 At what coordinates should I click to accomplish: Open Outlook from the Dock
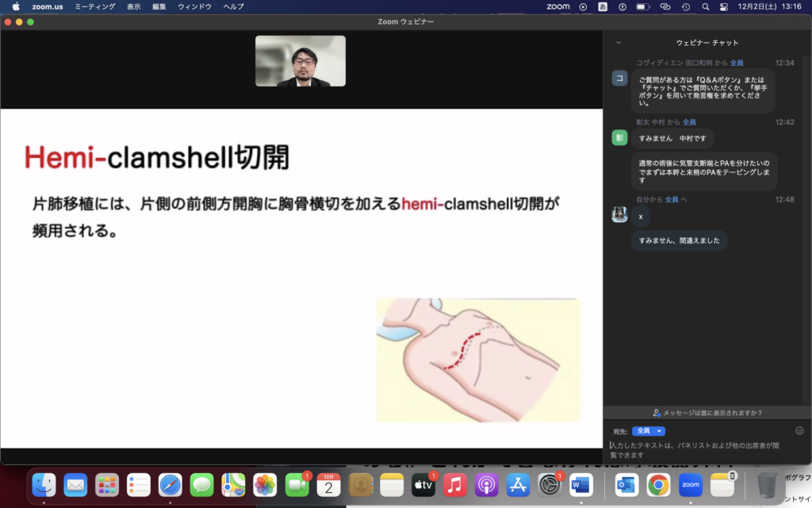click(626, 483)
